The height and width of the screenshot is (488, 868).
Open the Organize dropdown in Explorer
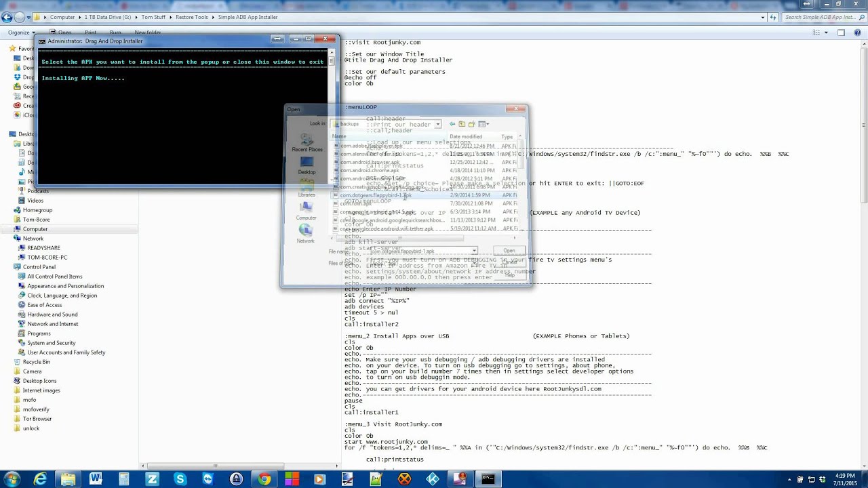[21, 32]
